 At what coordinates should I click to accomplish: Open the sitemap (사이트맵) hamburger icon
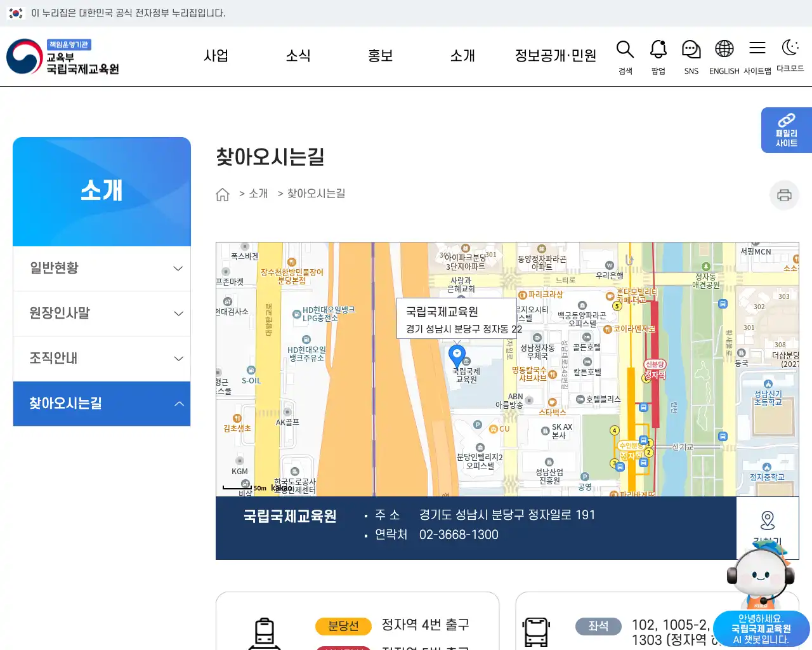[757, 57]
